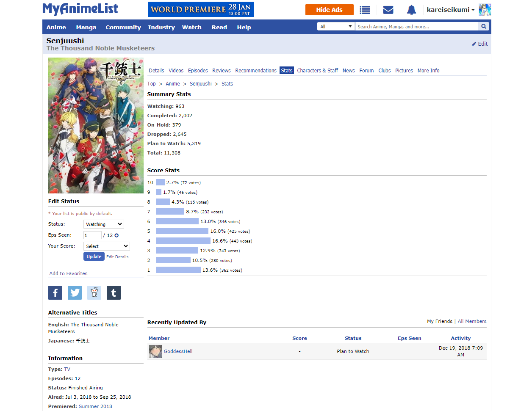The image size is (532, 411).
Task: Click the Edit pencil link
Action: pyautogui.click(x=479, y=44)
